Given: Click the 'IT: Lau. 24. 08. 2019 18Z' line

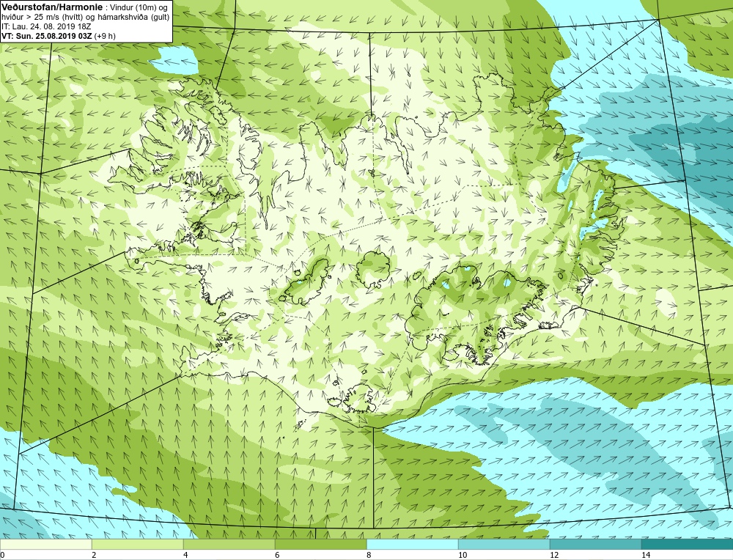Looking at the screenshot, I should [46, 26].
